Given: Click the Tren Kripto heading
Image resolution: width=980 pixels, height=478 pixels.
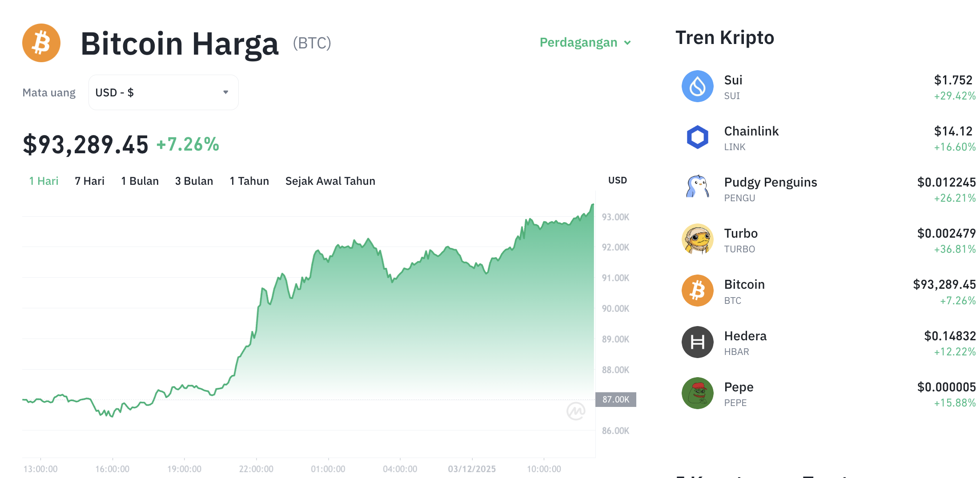Looking at the screenshot, I should point(725,38).
